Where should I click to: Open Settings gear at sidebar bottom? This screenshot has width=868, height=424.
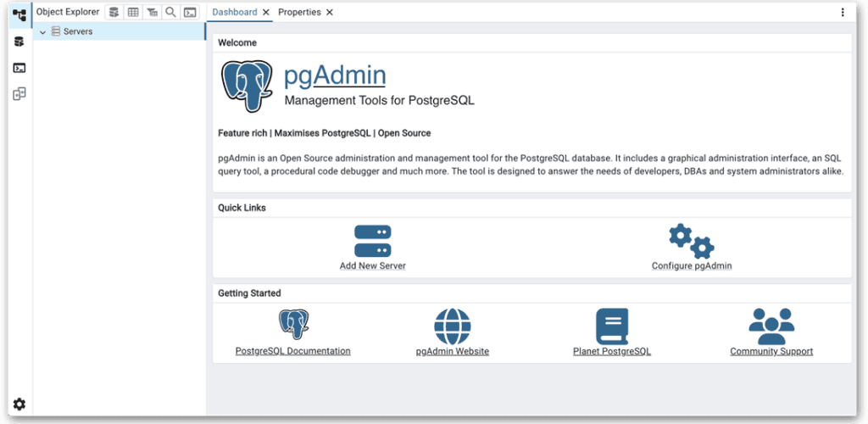tap(19, 404)
